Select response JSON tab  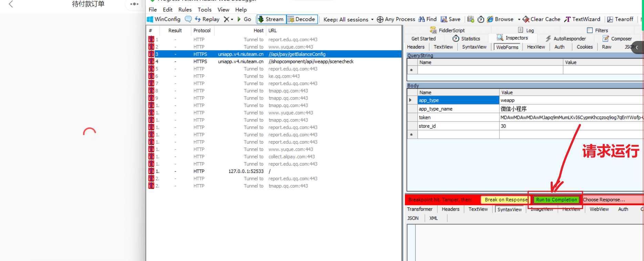pos(413,218)
